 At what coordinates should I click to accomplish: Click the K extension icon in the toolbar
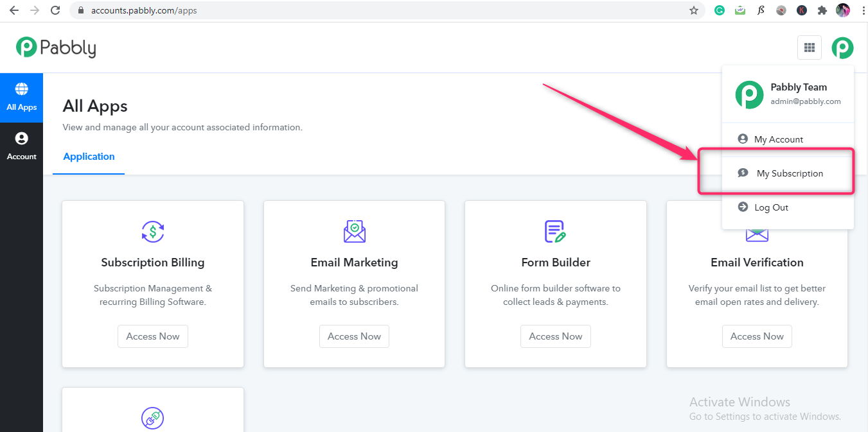[802, 10]
